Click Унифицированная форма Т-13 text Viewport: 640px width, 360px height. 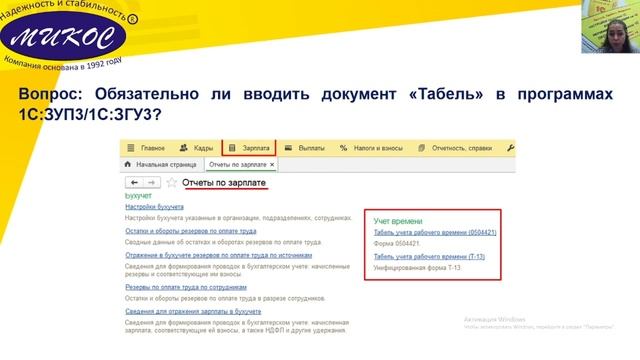click(417, 268)
